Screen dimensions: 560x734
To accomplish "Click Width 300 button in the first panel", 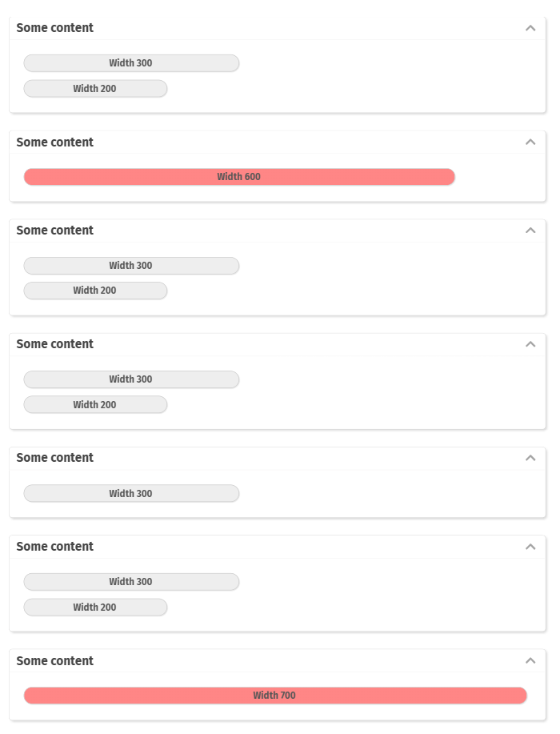I will pos(131,63).
